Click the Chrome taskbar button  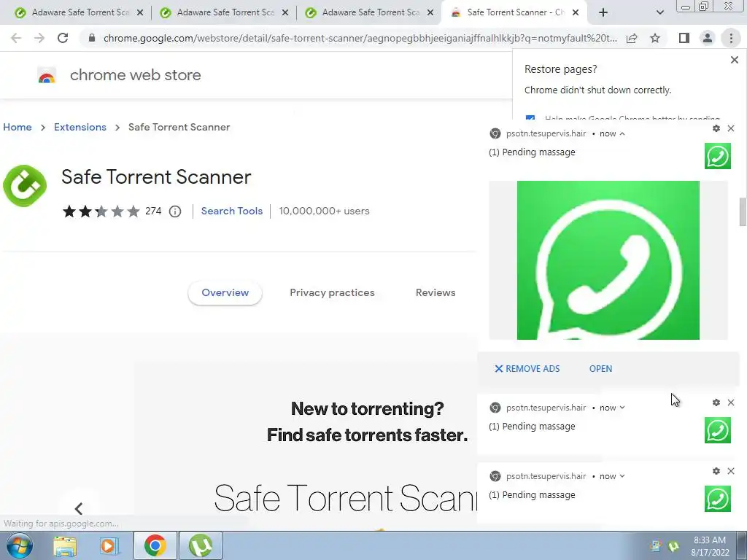pos(155,545)
